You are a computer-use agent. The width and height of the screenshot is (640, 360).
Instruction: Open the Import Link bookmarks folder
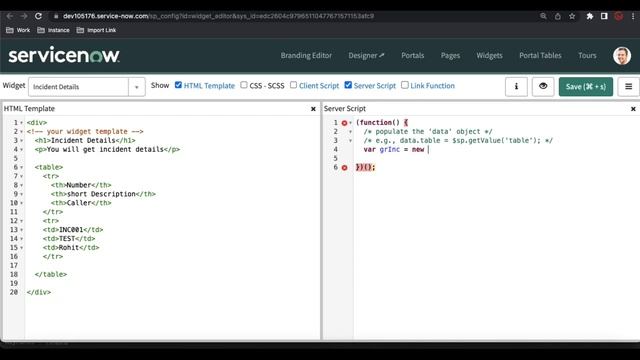pos(96,30)
